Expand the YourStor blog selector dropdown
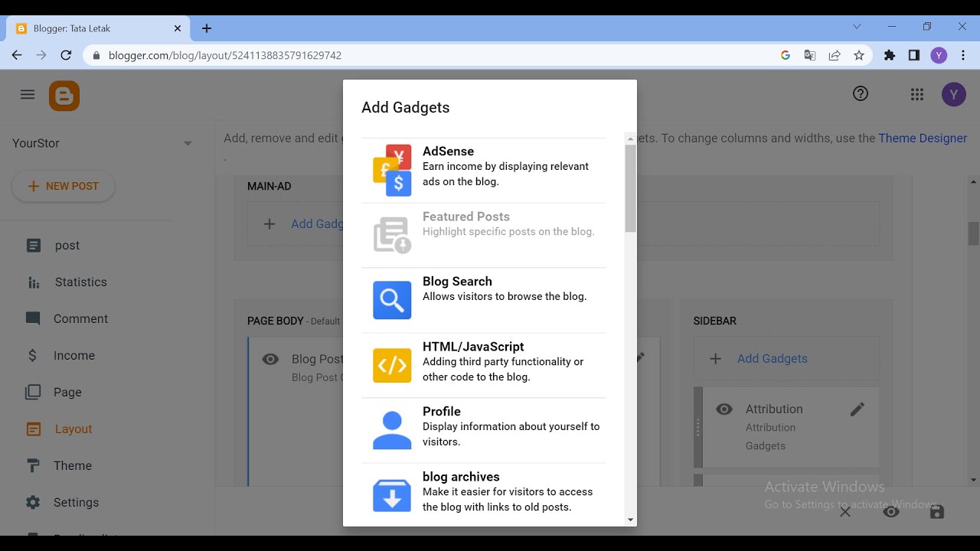This screenshot has width=980, height=551. click(x=188, y=143)
